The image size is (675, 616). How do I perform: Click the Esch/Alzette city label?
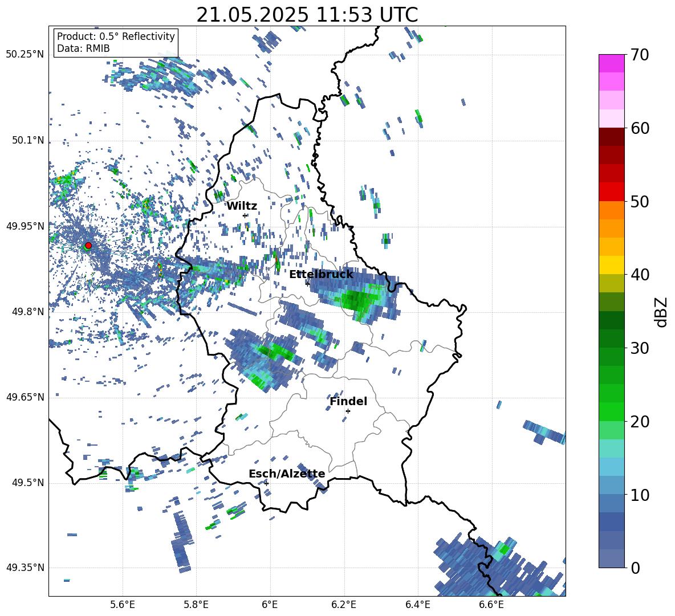point(287,474)
